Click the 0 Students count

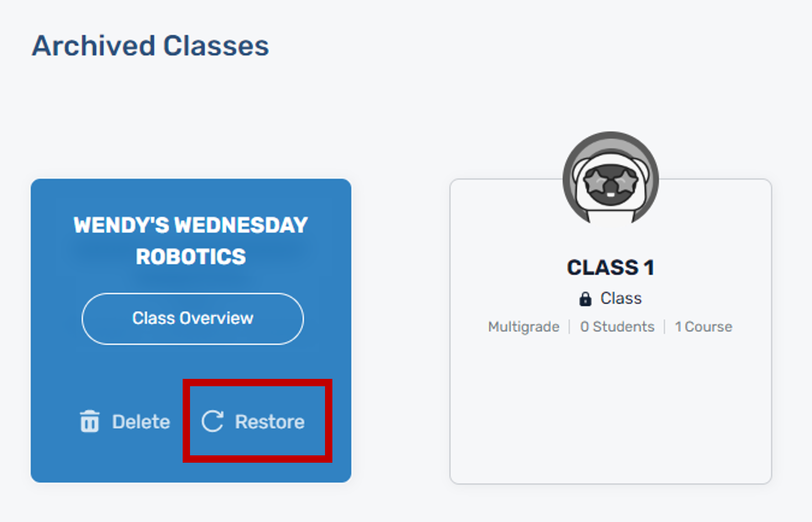coord(617,327)
